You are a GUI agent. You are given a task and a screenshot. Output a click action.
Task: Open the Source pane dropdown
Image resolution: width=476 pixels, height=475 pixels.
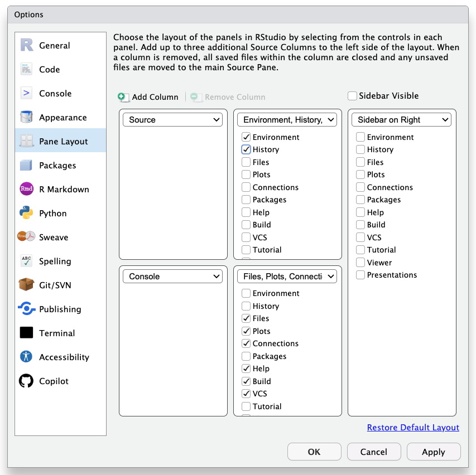point(172,120)
